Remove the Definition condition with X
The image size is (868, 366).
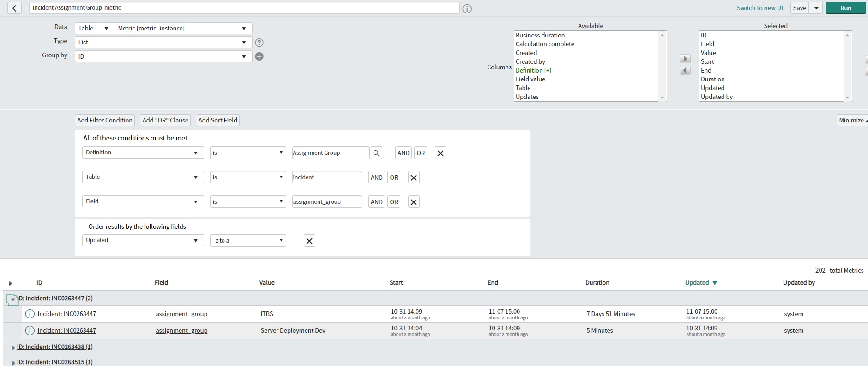pos(440,153)
